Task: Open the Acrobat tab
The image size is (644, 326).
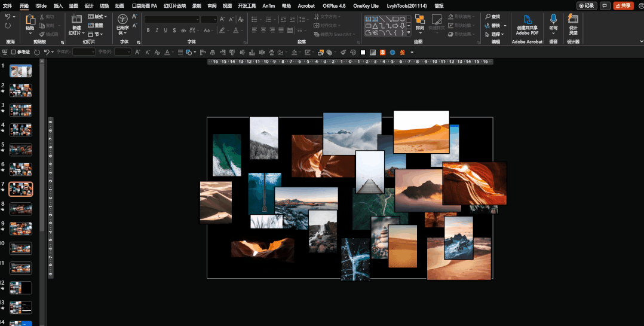Action: coord(306,6)
